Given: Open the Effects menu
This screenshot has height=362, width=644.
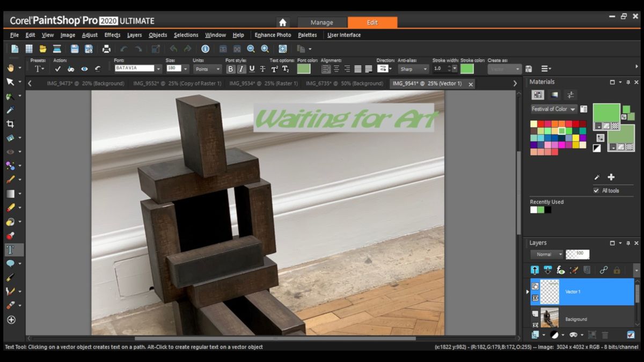Looking at the screenshot, I should pyautogui.click(x=112, y=35).
